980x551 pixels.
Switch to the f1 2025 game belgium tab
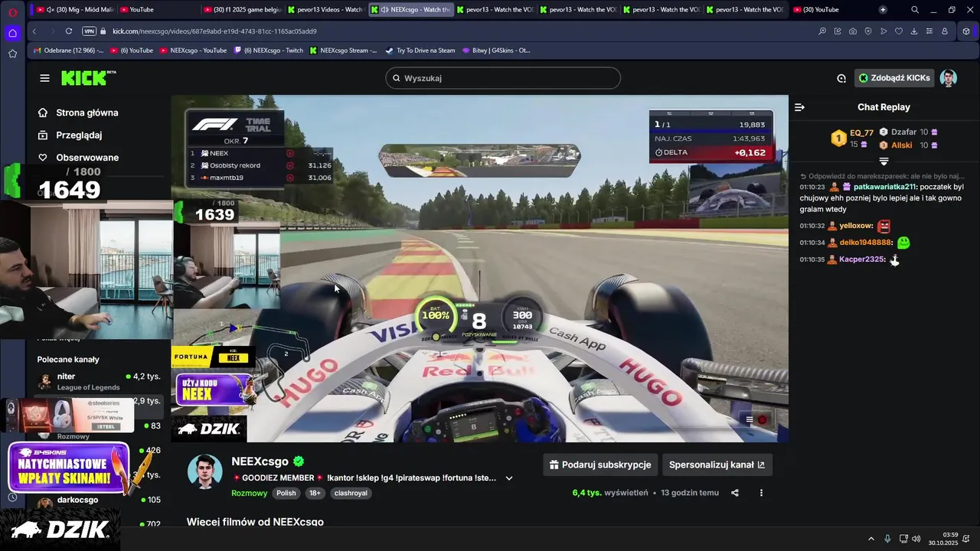[243, 10]
